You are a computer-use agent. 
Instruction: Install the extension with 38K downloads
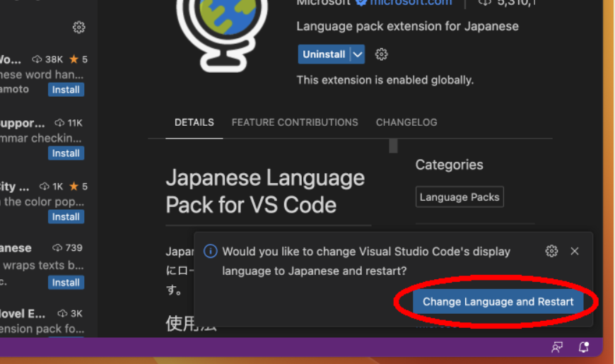click(x=66, y=90)
